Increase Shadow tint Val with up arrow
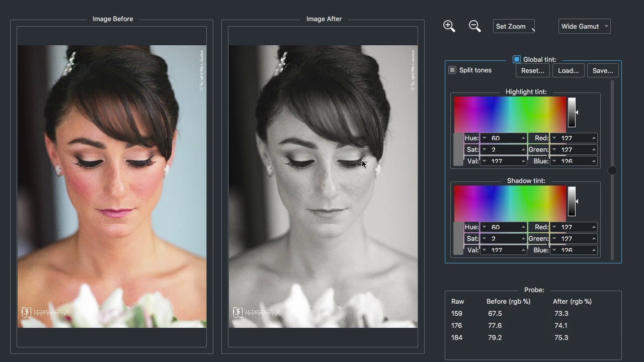 point(523,250)
